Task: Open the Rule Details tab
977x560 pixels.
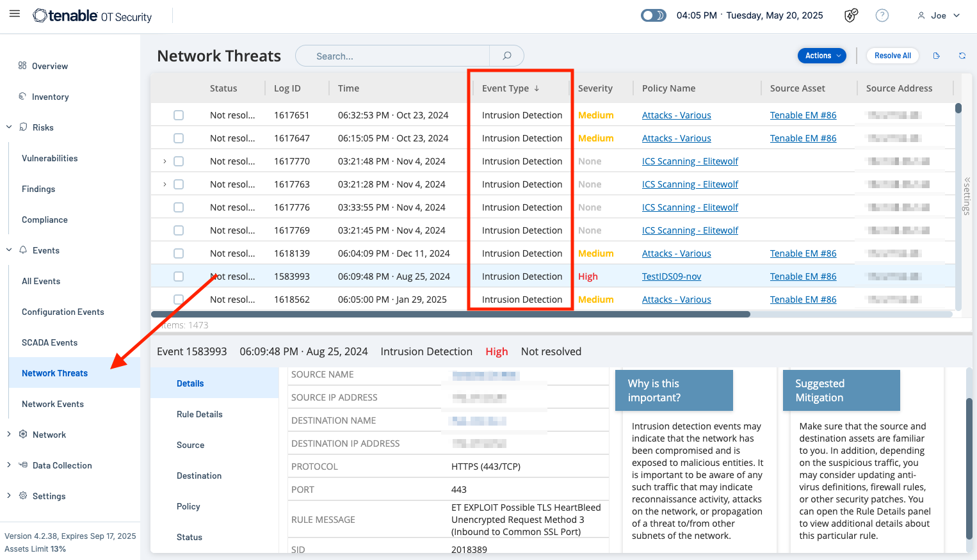Action: click(200, 414)
